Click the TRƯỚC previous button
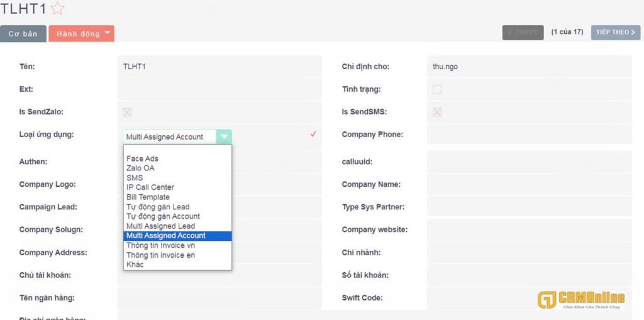Image resolution: width=644 pixels, height=320 pixels. coord(523,32)
